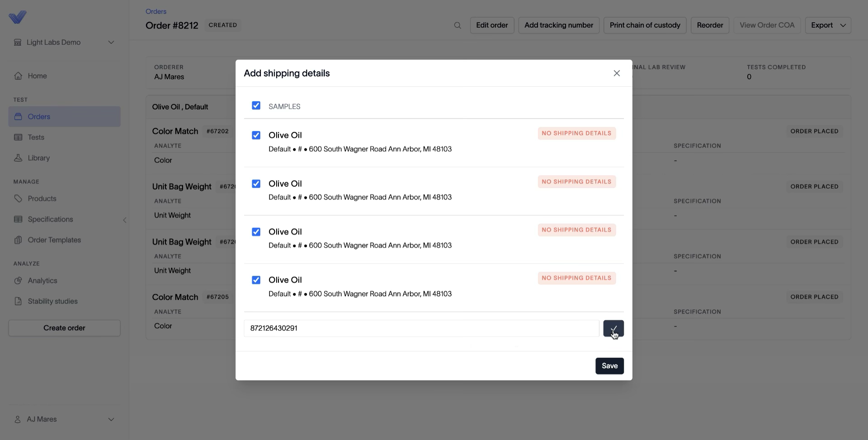The height and width of the screenshot is (440, 868).
Task: Click Add tracking number button
Action: tap(559, 25)
